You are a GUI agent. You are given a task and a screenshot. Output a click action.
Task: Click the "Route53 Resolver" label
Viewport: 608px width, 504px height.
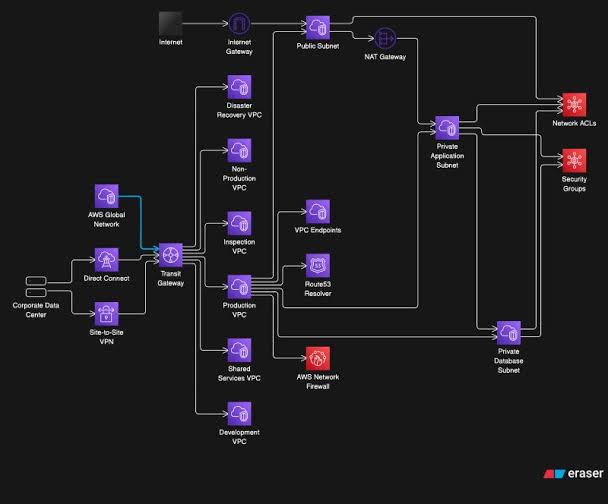point(318,289)
